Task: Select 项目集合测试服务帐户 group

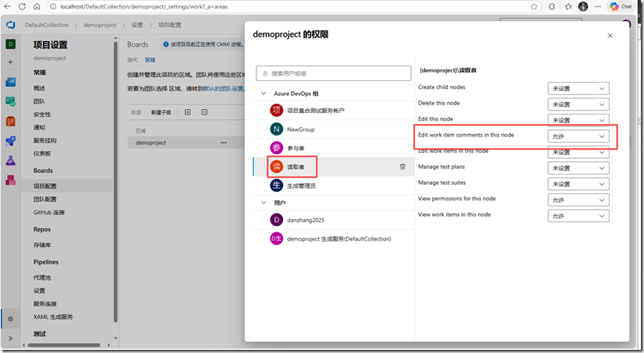Action: [x=334, y=111]
